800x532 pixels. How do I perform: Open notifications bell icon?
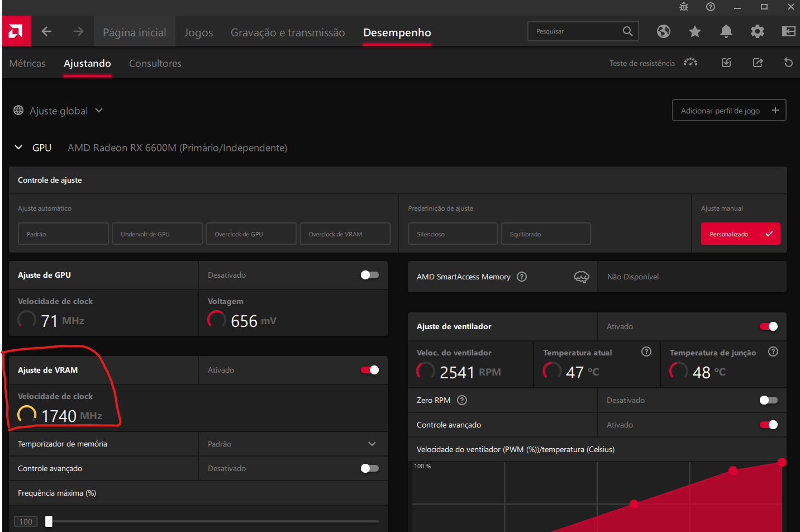(726, 31)
